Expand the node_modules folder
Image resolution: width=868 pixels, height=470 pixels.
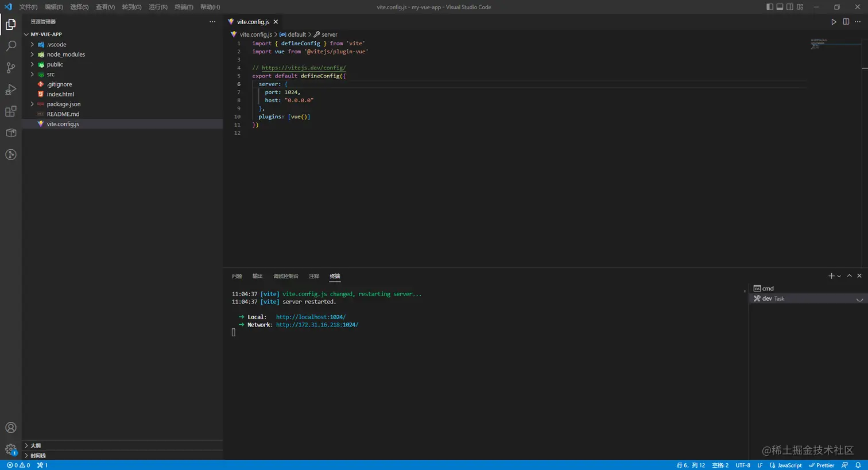coord(33,55)
